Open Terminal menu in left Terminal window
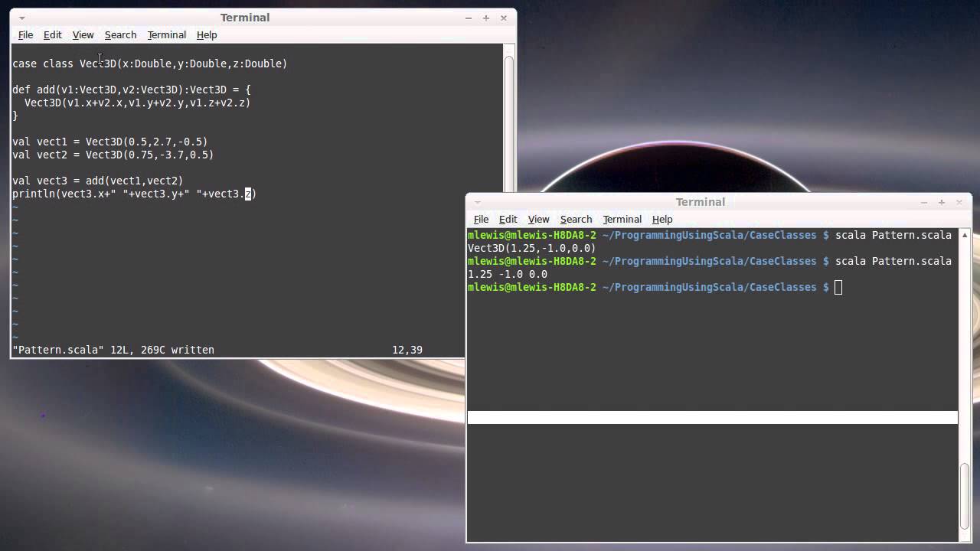This screenshot has width=980, height=551. pyautogui.click(x=166, y=34)
